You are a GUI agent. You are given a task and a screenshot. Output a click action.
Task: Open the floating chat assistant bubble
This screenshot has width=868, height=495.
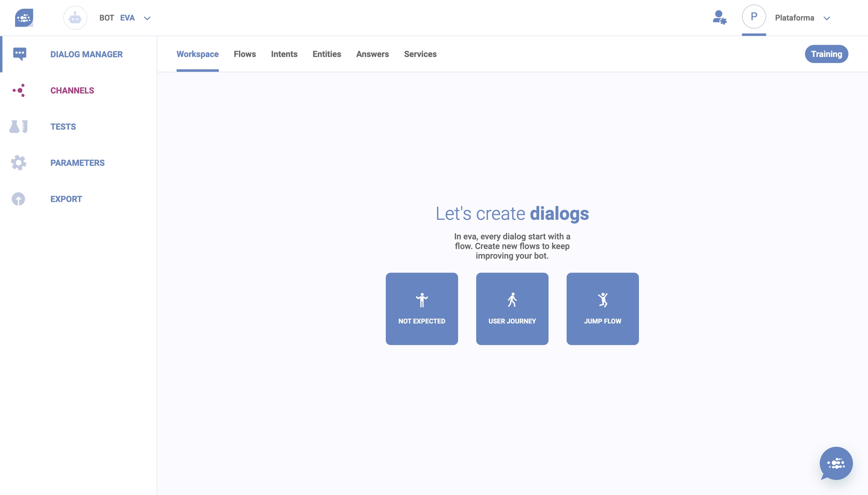(836, 463)
